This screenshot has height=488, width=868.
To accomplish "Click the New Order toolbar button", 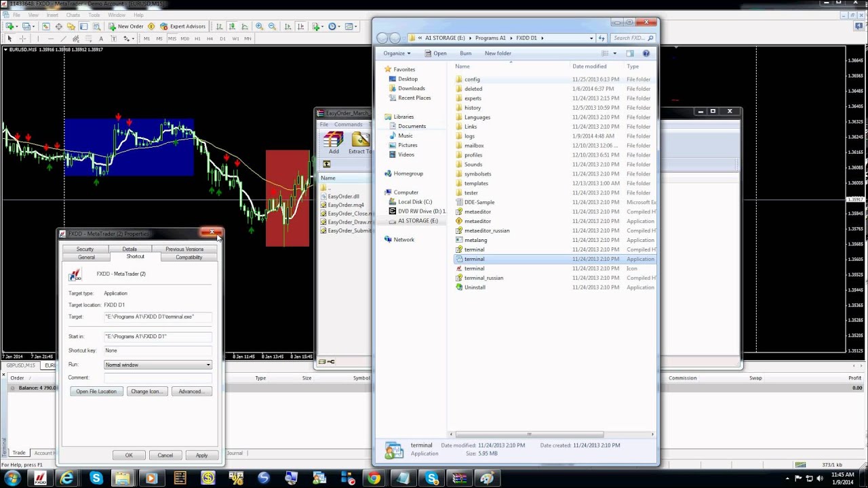I will [126, 26].
